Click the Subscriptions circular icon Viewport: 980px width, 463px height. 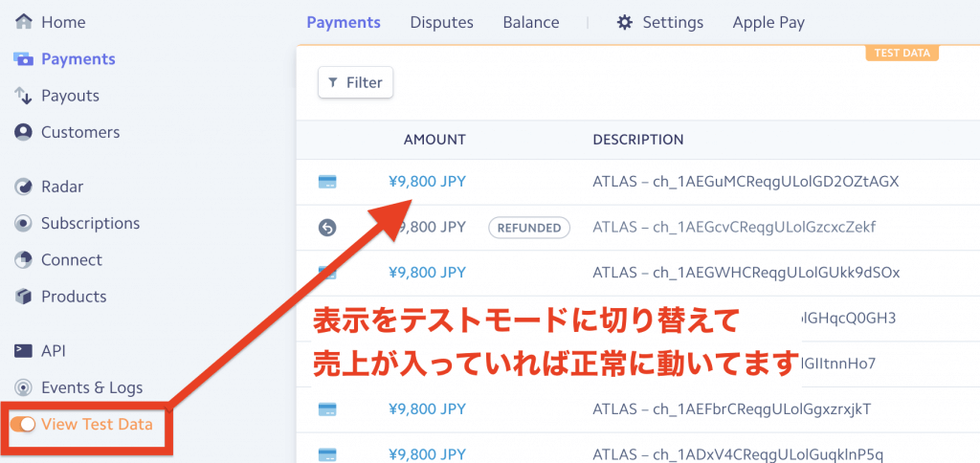(23, 223)
